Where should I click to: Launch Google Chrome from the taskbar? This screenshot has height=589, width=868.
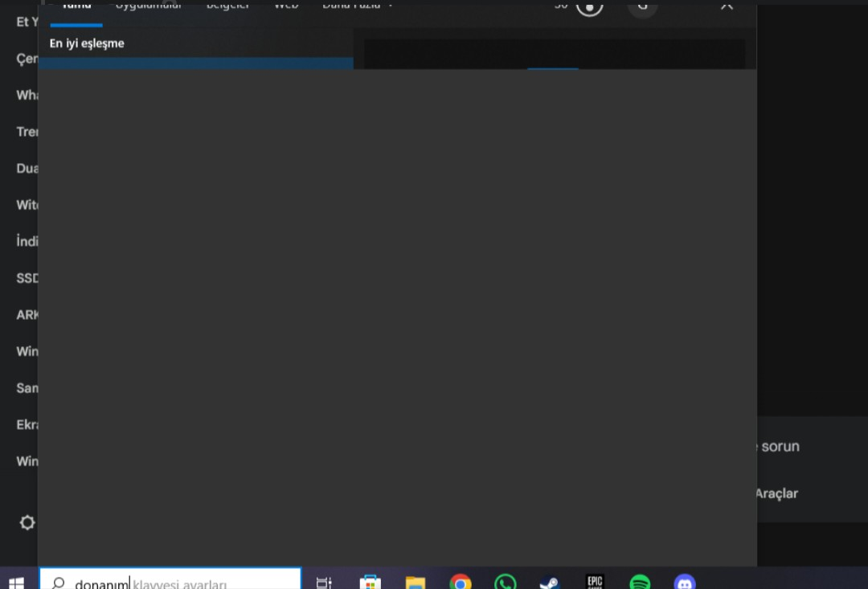[x=461, y=583]
